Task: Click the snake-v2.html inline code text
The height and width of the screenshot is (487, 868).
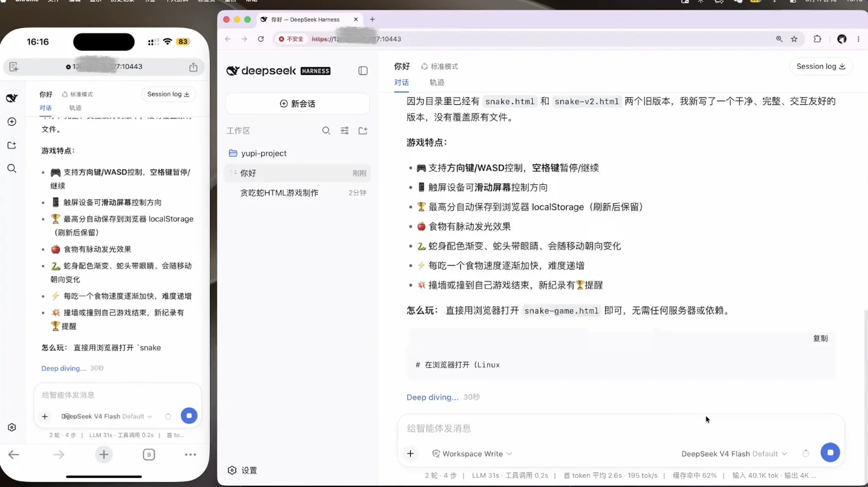Action: [587, 102]
